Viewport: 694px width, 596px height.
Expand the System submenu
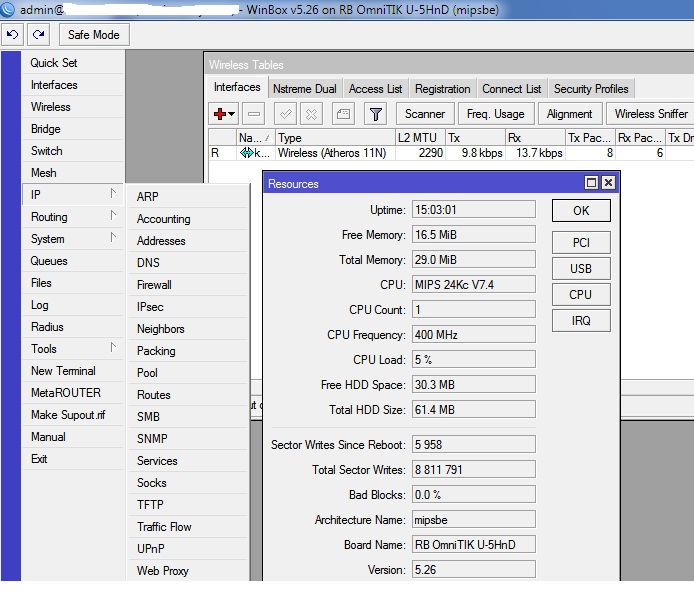pyautogui.click(x=73, y=239)
